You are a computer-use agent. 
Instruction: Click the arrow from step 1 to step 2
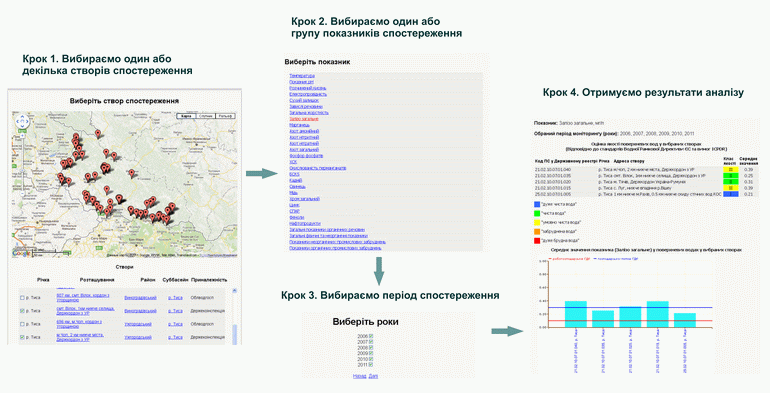262,173
